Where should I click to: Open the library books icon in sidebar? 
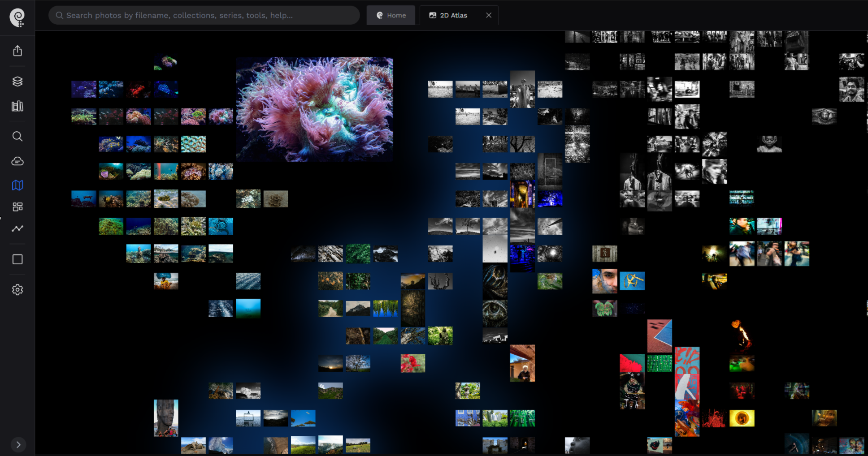click(x=17, y=106)
